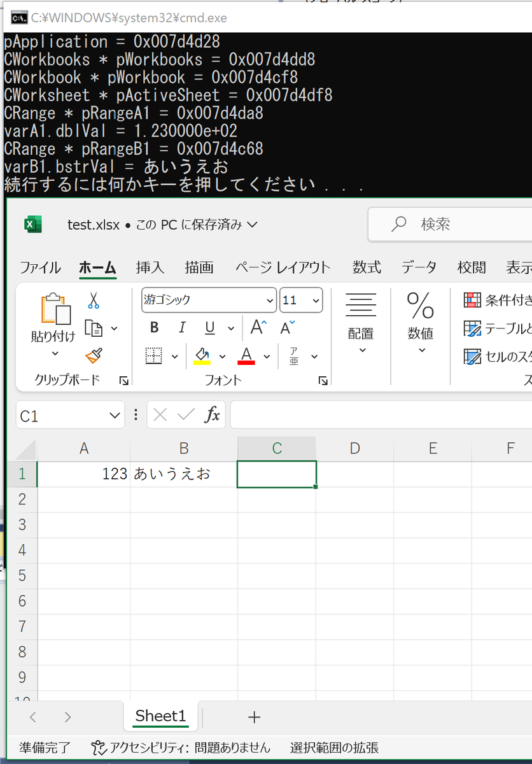Click the Copy icon
Image resolution: width=532 pixels, height=764 pixels.
click(x=94, y=329)
